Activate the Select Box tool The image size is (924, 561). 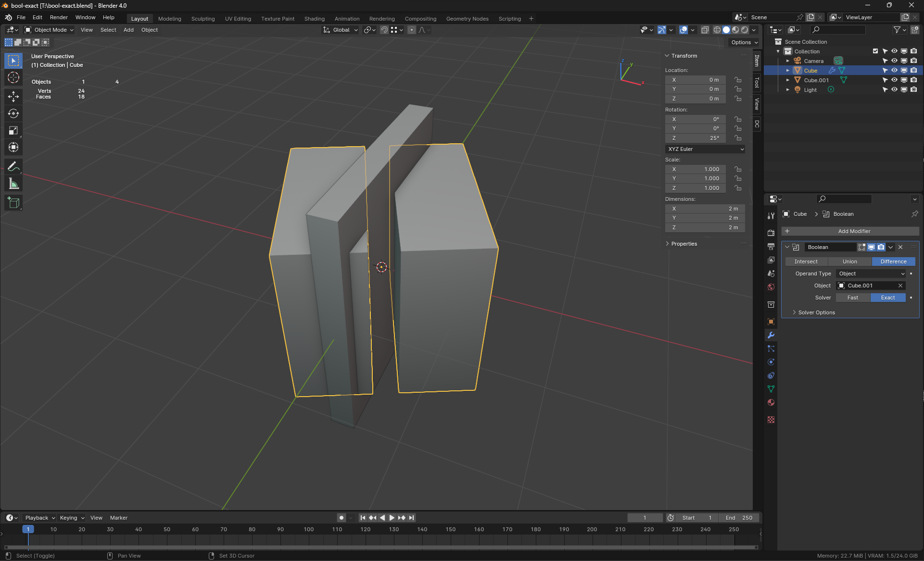[13, 61]
